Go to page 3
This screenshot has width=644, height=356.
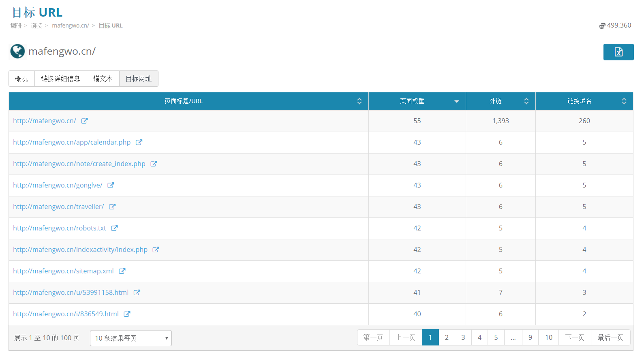pyautogui.click(x=463, y=337)
